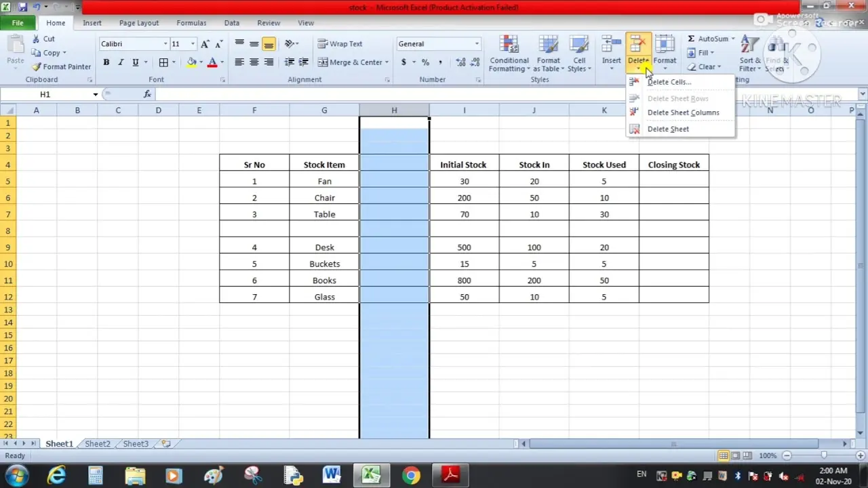Choose Delete Cells... menu entry
The height and width of the screenshot is (488, 868).
click(x=680, y=82)
